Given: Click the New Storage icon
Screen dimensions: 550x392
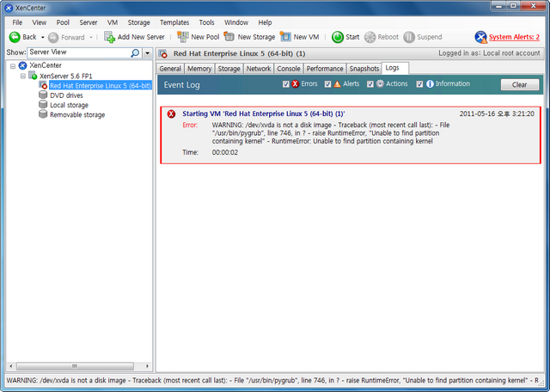Looking at the screenshot, I should [x=229, y=36].
